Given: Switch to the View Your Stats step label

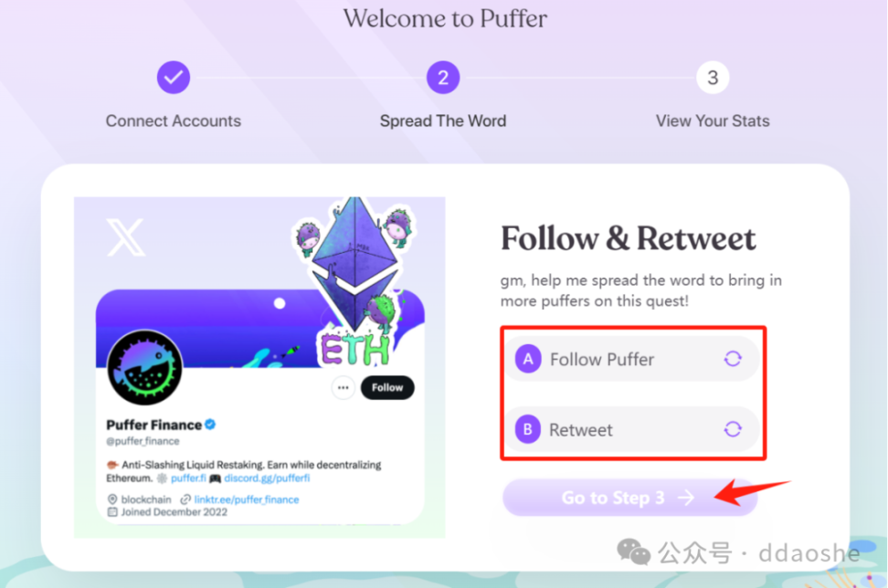Looking at the screenshot, I should 713,121.
